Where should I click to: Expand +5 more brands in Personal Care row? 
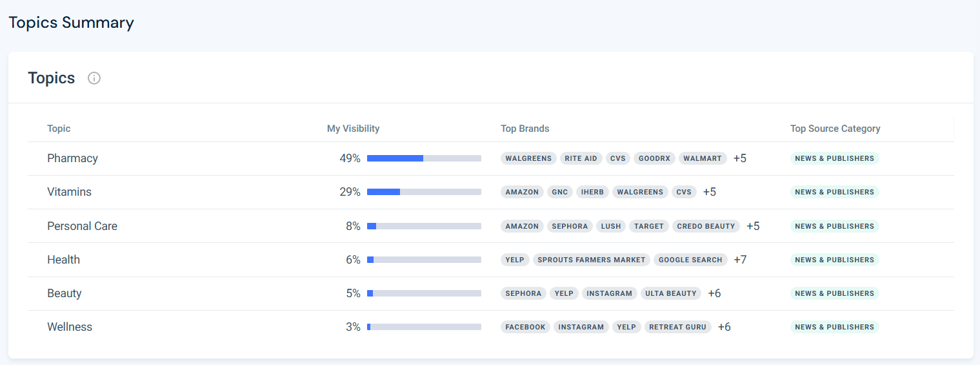(753, 226)
